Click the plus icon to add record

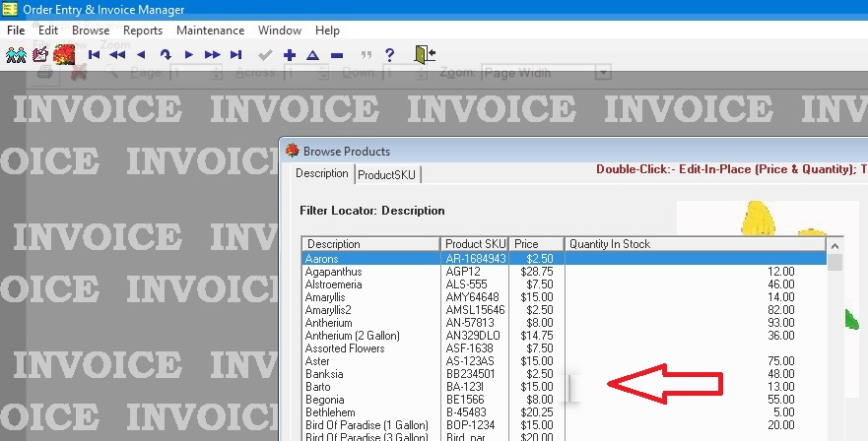click(289, 55)
